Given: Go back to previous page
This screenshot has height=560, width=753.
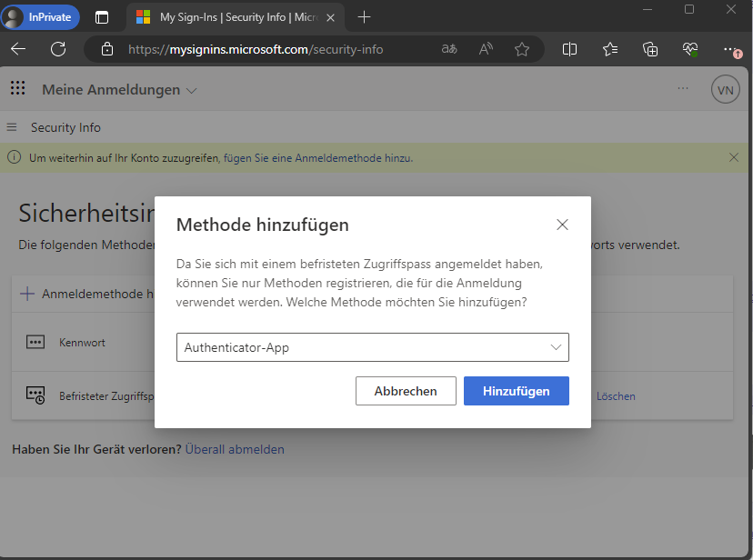Looking at the screenshot, I should pyautogui.click(x=18, y=49).
